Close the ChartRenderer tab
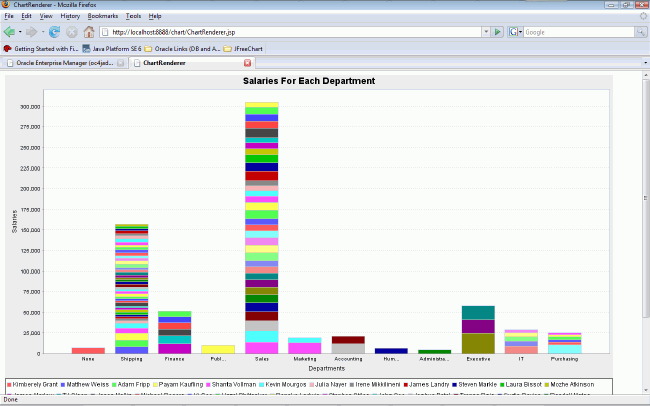The height and width of the screenshot is (406, 650). (248, 63)
